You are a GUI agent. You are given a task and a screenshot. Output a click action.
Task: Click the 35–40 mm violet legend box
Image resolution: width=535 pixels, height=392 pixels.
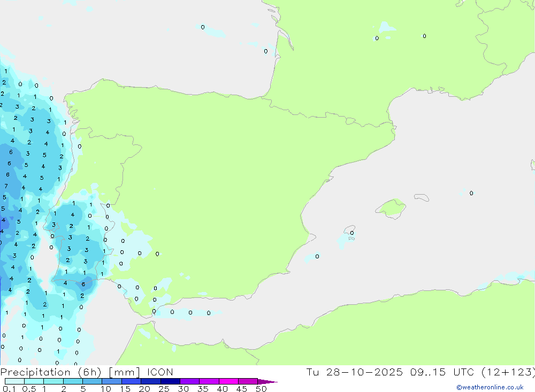point(209,381)
